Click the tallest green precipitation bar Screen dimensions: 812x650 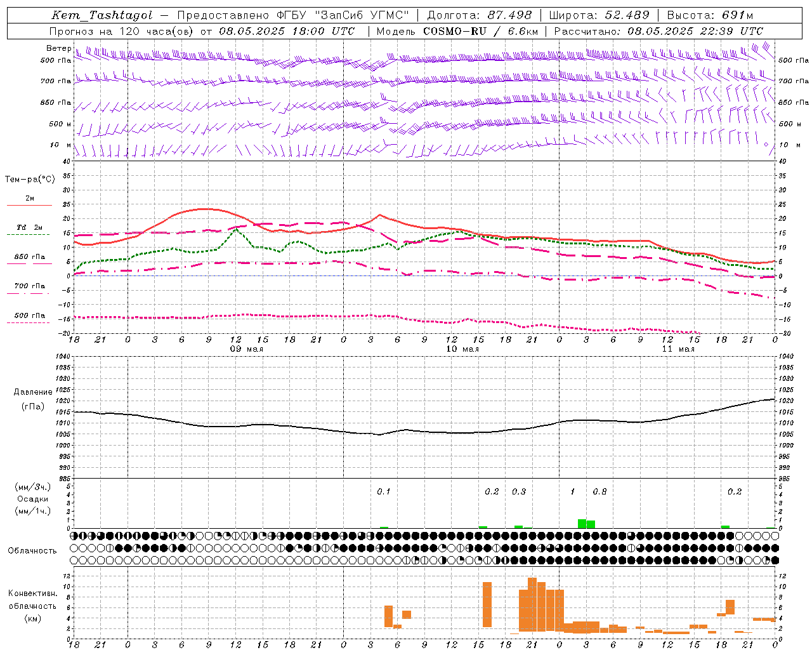pos(582,524)
